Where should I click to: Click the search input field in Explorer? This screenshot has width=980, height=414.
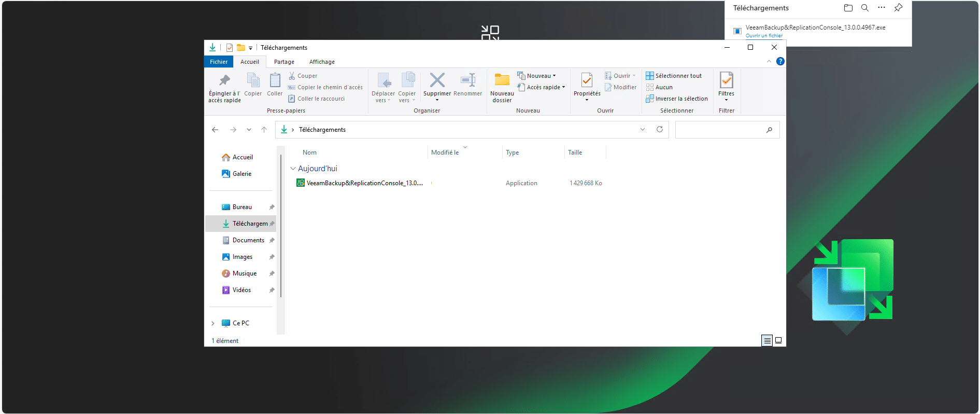click(x=720, y=130)
